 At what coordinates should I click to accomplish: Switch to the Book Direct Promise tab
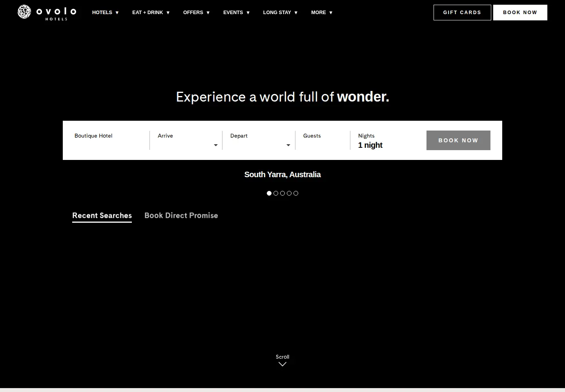pos(181,216)
